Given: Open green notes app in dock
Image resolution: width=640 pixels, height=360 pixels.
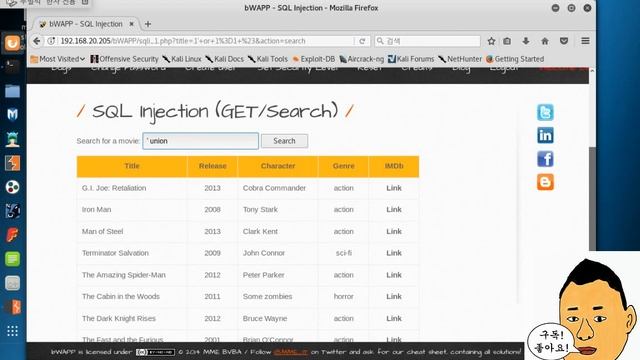Looking at the screenshot, I should (12, 259).
